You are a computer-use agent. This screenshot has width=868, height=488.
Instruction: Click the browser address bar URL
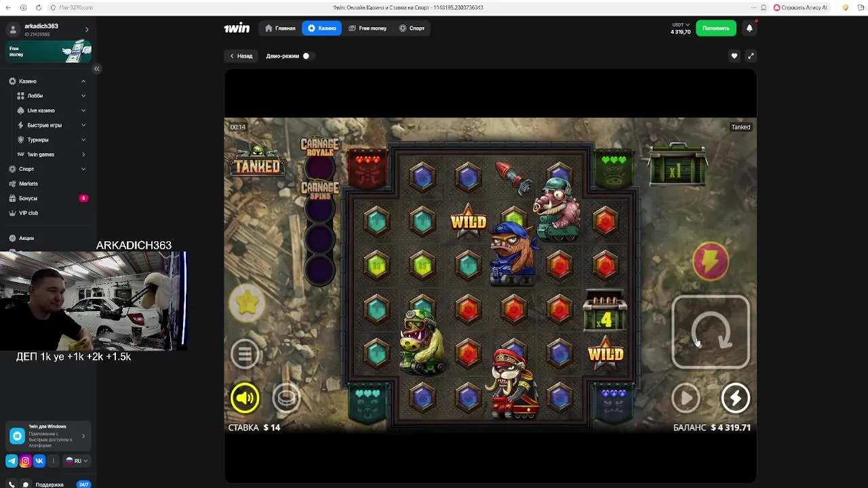click(x=76, y=7)
